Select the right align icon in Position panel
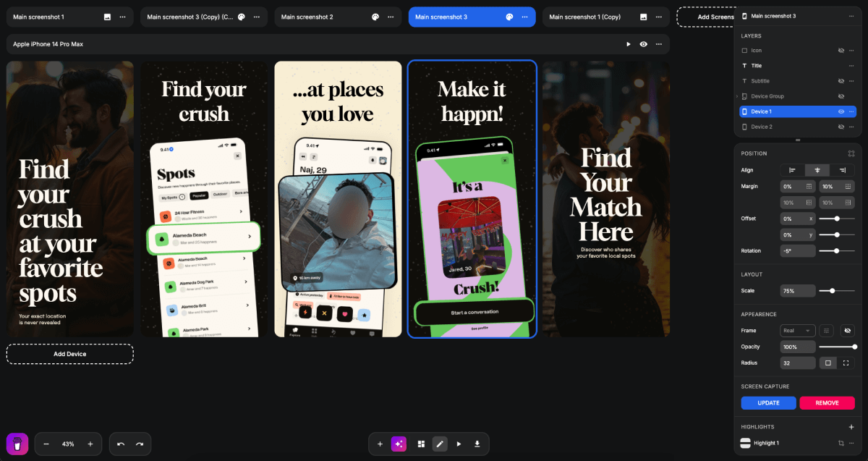868x461 pixels. click(x=844, y=170)
